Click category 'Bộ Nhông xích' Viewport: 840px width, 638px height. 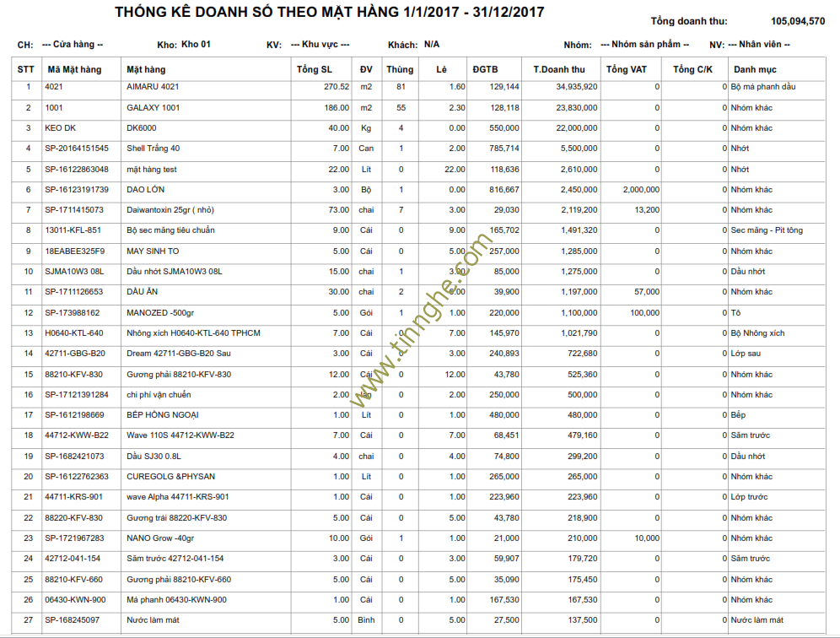click(757, 333)
